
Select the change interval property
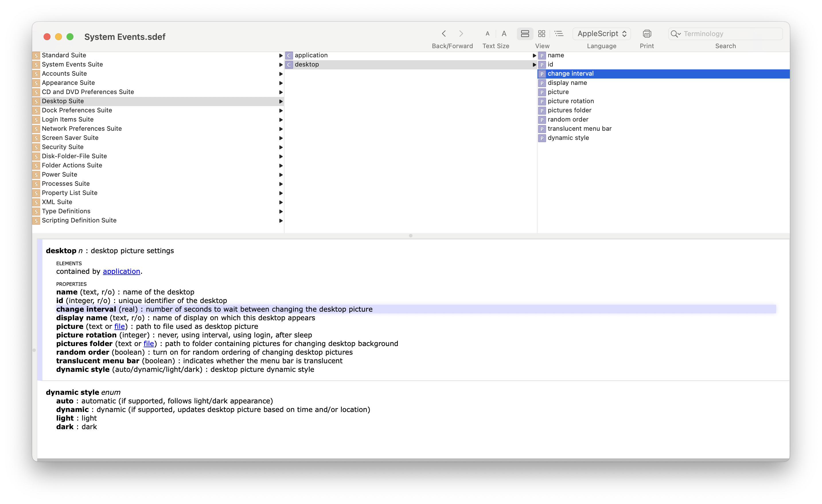tap(664, 74)
